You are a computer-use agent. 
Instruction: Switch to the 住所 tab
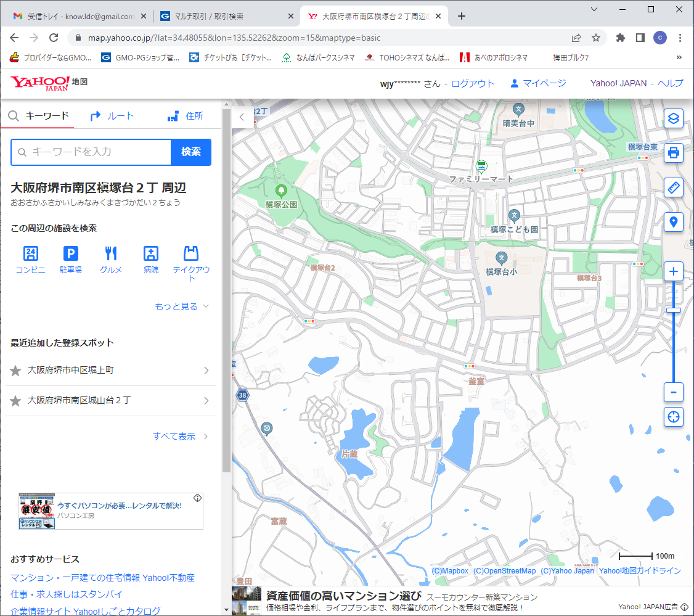[186, 116]
